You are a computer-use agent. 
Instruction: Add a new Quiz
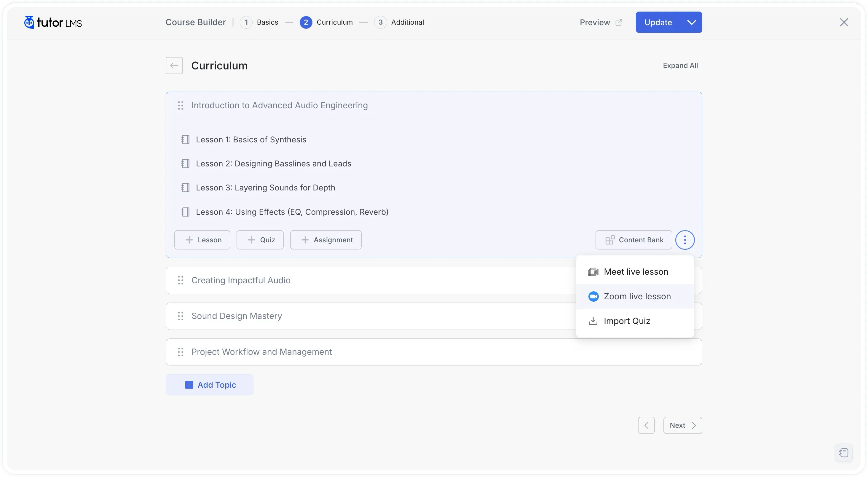pos(260,240)
